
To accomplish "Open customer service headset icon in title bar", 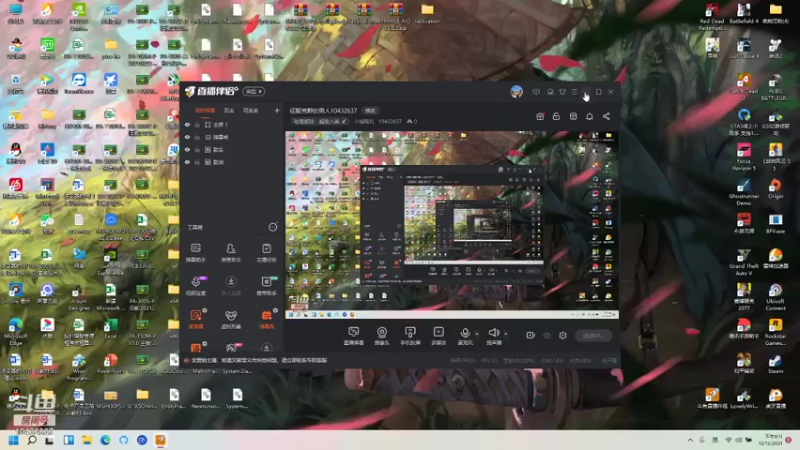I will [x=550, y=92].
